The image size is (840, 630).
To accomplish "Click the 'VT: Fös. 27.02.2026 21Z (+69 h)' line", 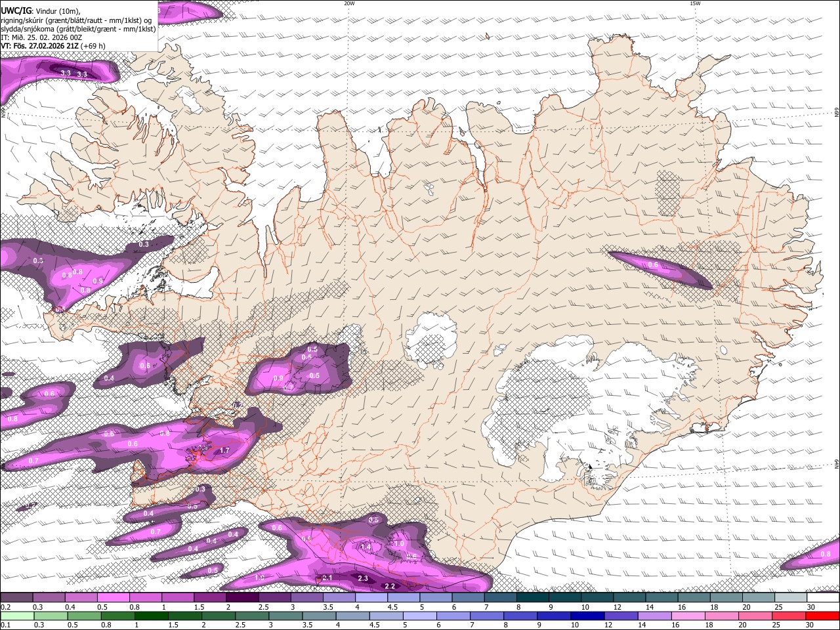I will 53,46.
